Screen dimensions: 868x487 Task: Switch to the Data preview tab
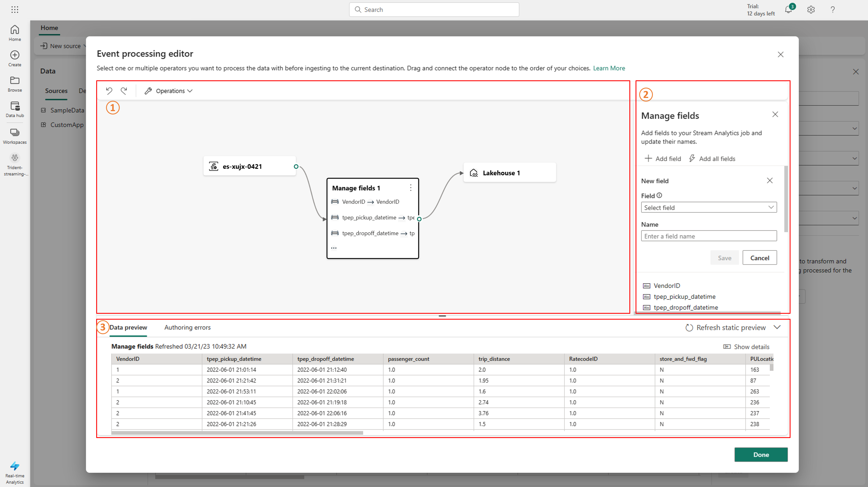click(128, 327)
